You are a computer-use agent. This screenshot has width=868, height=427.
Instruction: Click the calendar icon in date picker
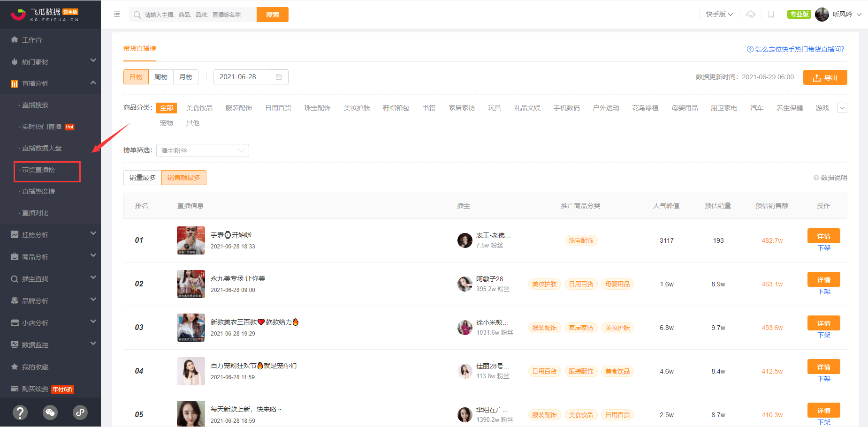point(279,77)
